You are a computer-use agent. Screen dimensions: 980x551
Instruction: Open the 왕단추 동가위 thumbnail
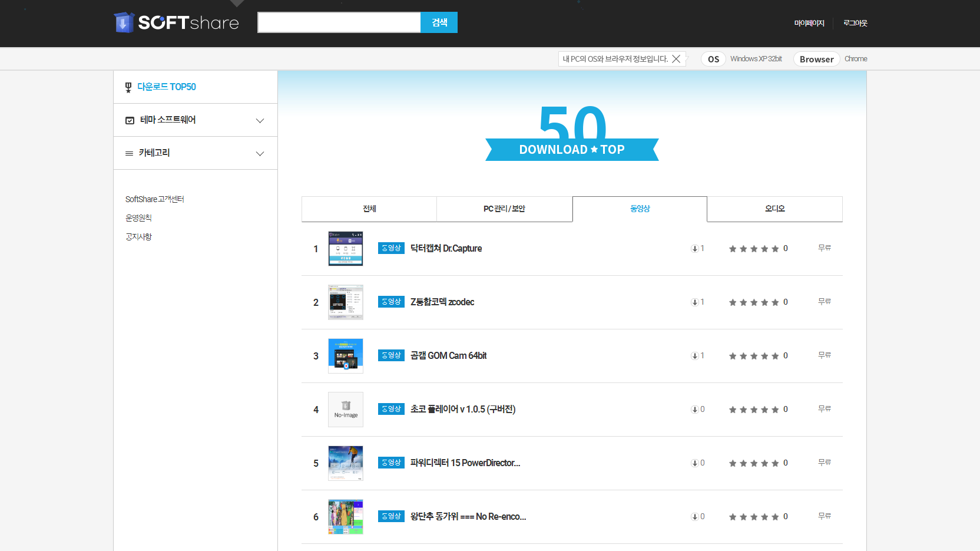[346, 517]
